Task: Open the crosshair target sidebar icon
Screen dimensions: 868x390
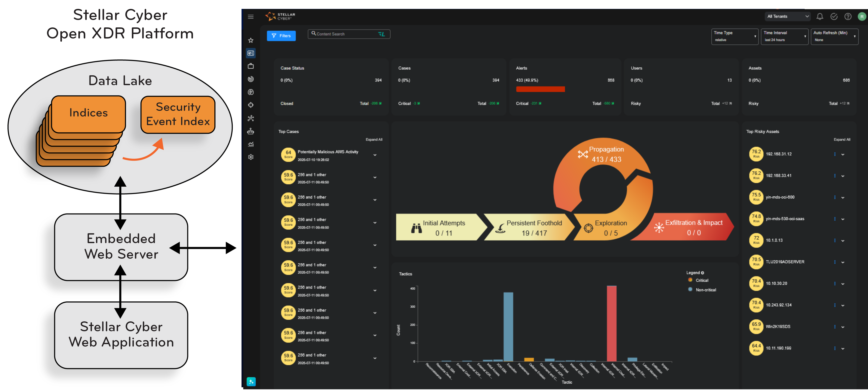Action: coord(251,105)
